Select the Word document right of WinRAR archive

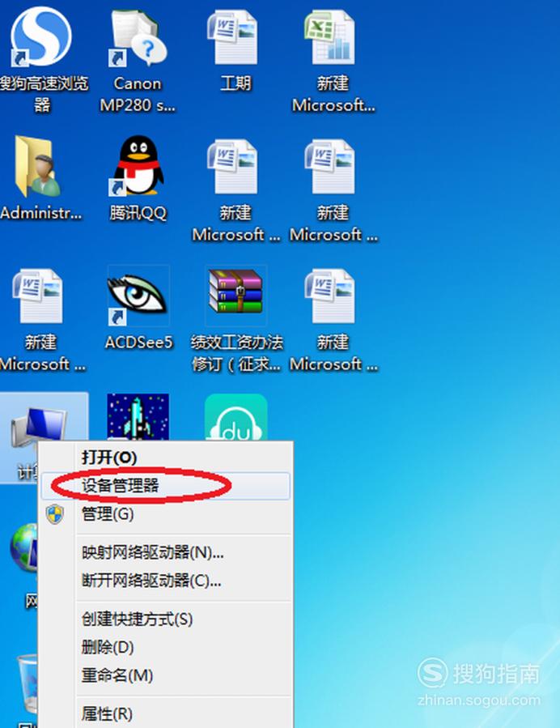coord(331,296)
